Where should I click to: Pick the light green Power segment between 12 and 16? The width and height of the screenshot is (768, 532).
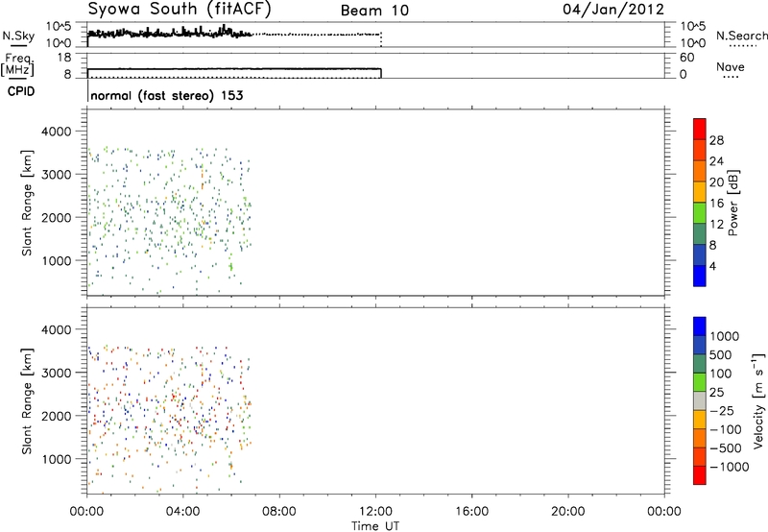click(x=700, y=212)
